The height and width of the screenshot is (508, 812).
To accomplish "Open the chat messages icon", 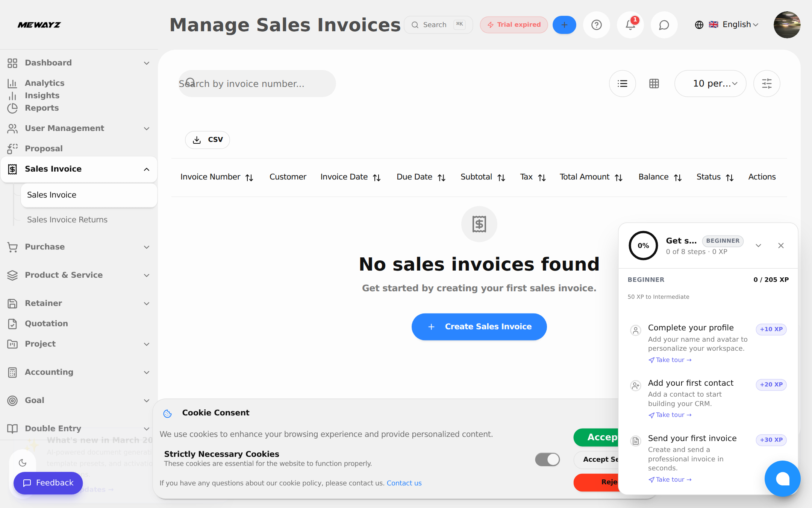I will 664,24.
